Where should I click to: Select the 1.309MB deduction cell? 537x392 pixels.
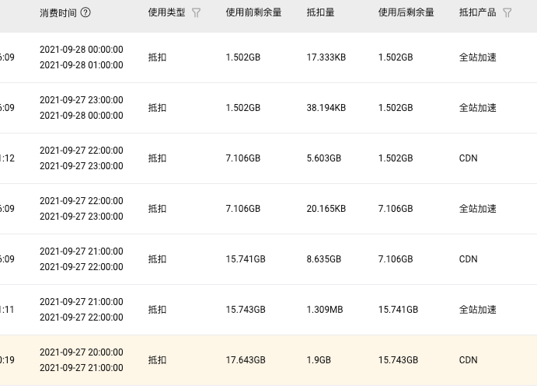[324, 310]
